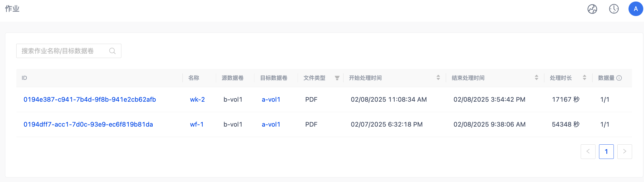Open job ID 0194e387-c941-7b4d-9f8b-941e2cb62afb
644x182 pixels.
coord(90,99)
